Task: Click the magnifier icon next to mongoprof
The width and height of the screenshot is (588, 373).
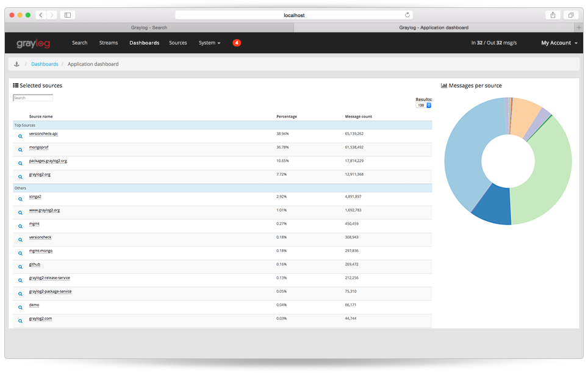Action: pyautogui.click(x=20, y=150)
